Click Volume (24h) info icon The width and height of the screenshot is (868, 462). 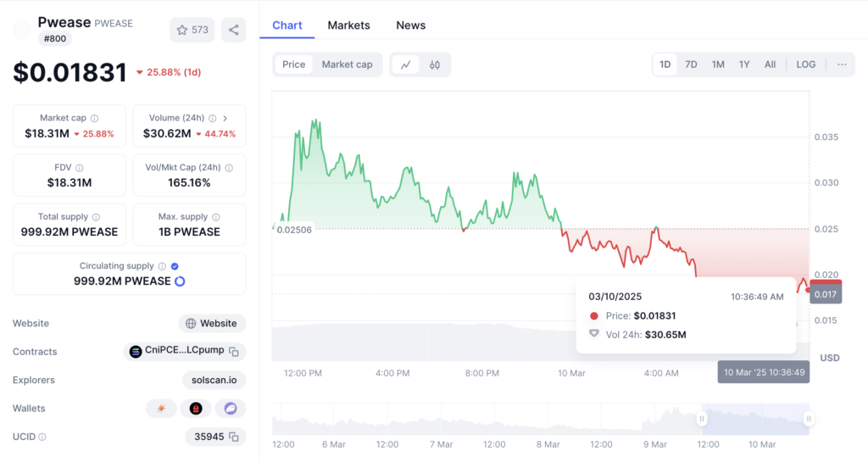tap(213, 118)
